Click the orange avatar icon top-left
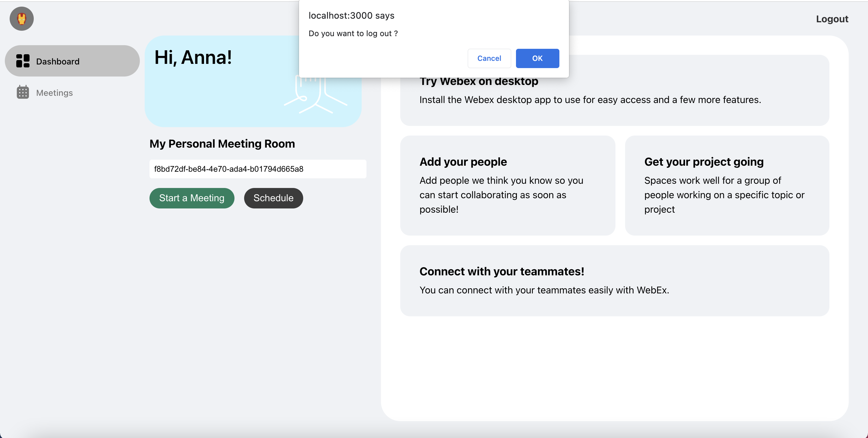This screenshot has height=438, width=868. (x=21, y=19)
